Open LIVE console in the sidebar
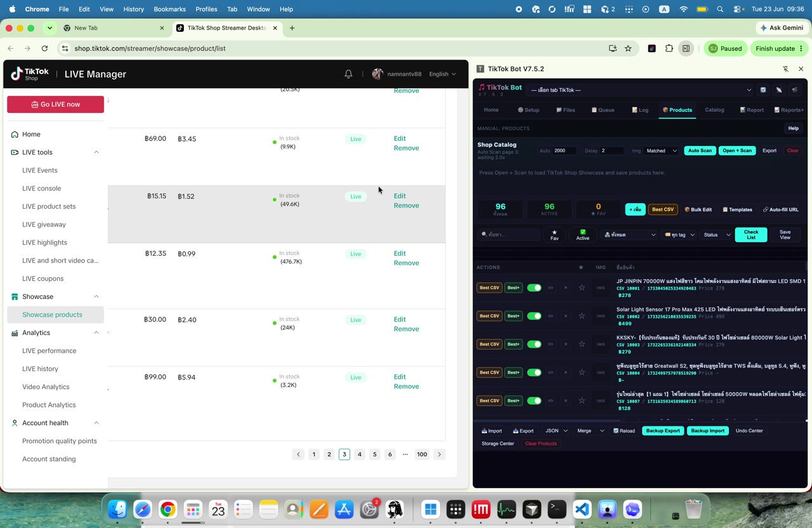Screen dimensions: 812x528 [x=42, y=188]
